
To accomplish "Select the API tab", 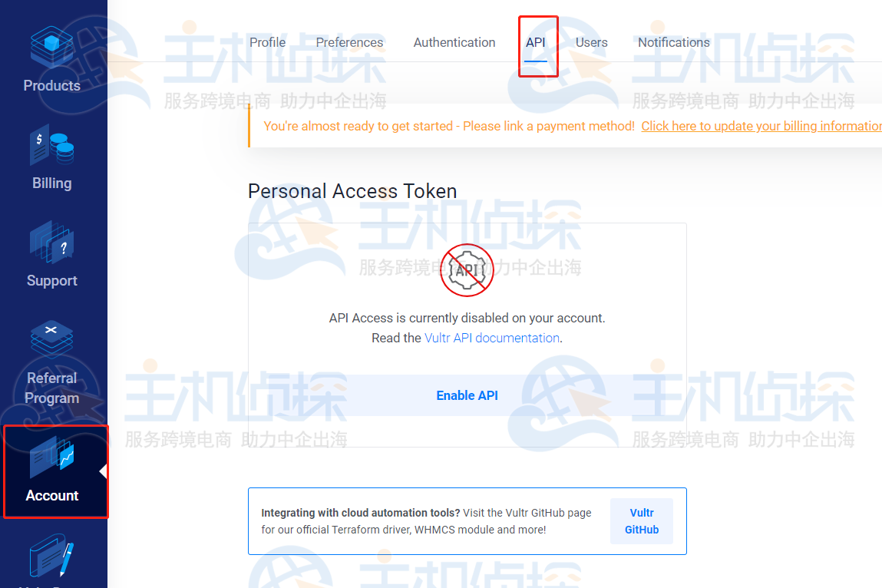I will click(x=536, y=42).
